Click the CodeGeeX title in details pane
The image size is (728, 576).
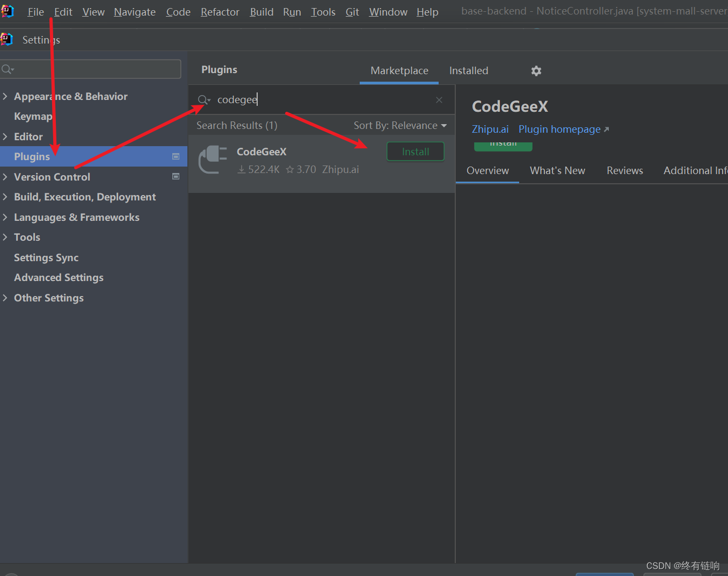510,107
